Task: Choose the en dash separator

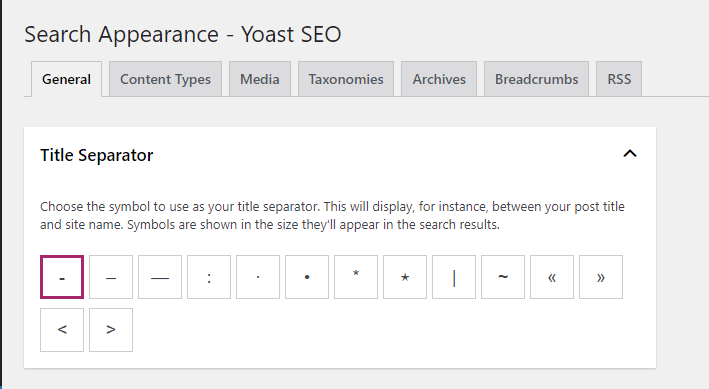Action: coord(111,277)
